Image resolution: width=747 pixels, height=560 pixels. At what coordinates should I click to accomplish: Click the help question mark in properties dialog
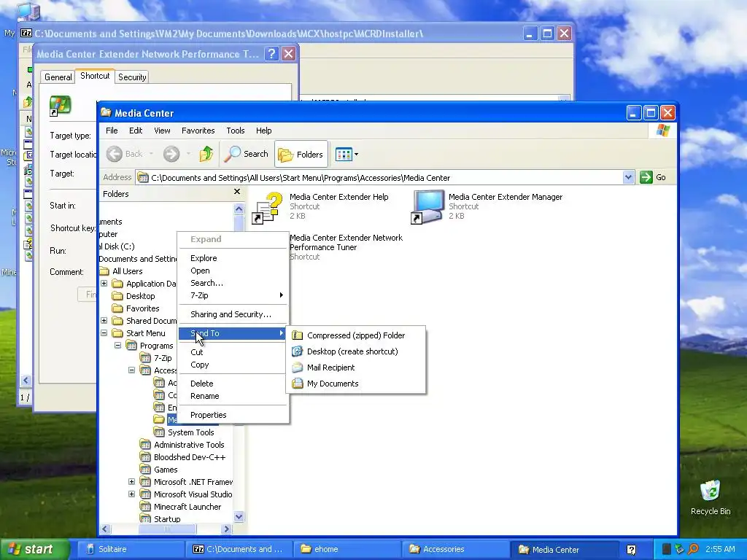pyautogui.click(x=271, y=54)
